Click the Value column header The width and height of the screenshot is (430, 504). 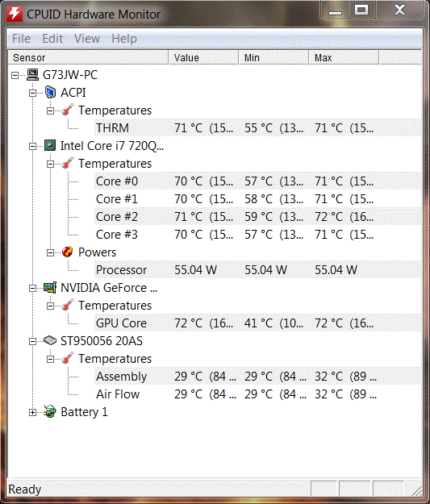(x=203, y=57)
